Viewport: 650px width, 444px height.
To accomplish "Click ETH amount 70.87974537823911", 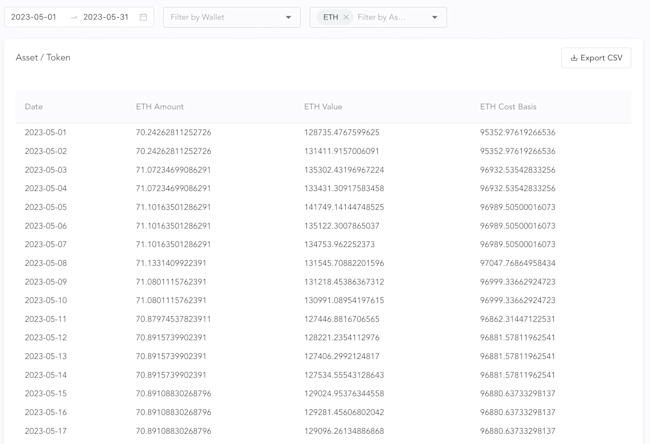I will click(x=173, y=319).
